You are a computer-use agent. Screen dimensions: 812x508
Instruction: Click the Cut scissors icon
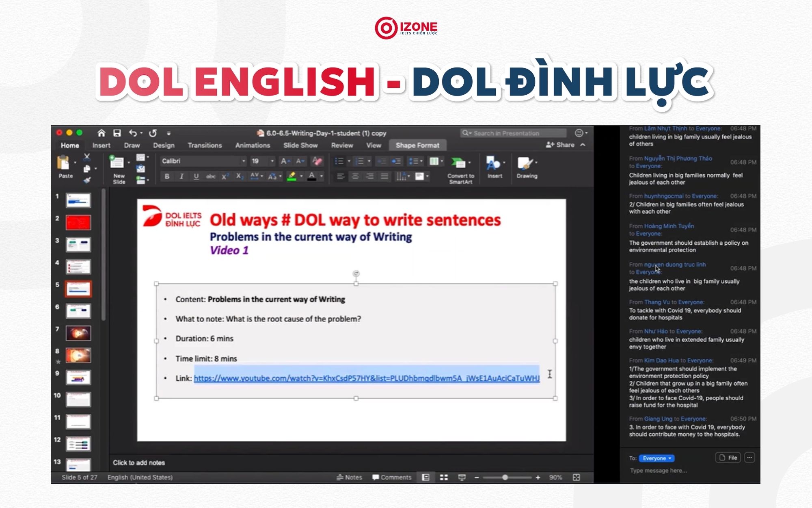(x=86, y=157)
